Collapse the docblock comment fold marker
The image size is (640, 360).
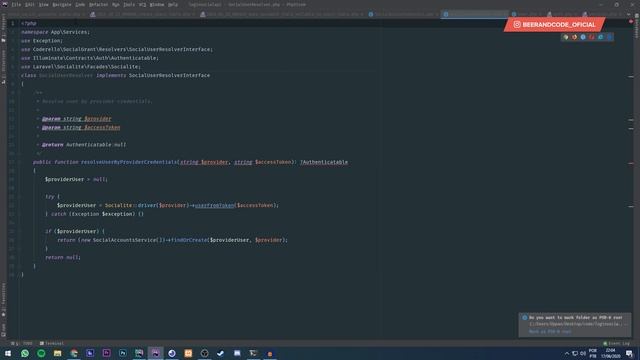[x=19, y=93]
